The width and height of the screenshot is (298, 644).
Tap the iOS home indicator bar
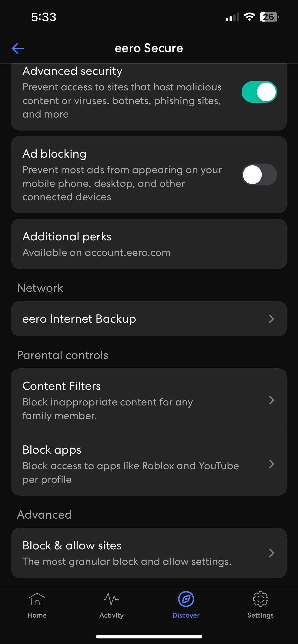[x=149, y=637]
